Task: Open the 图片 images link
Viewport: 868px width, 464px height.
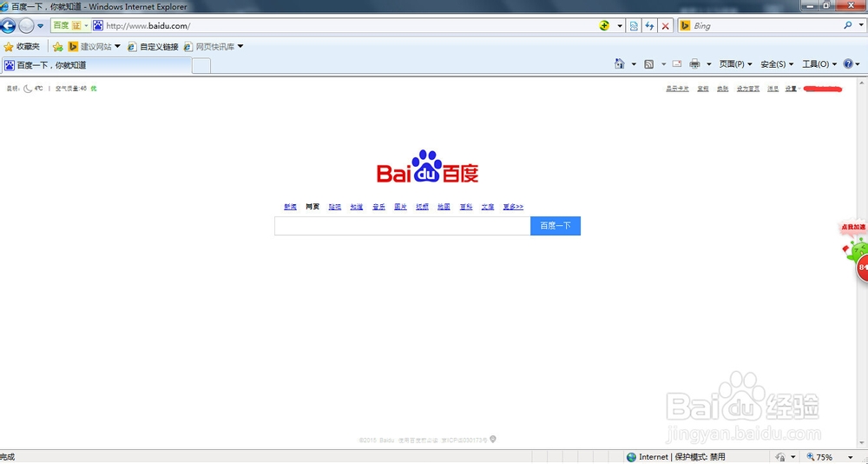Action: pyautogui.click(x=400, y=207)
